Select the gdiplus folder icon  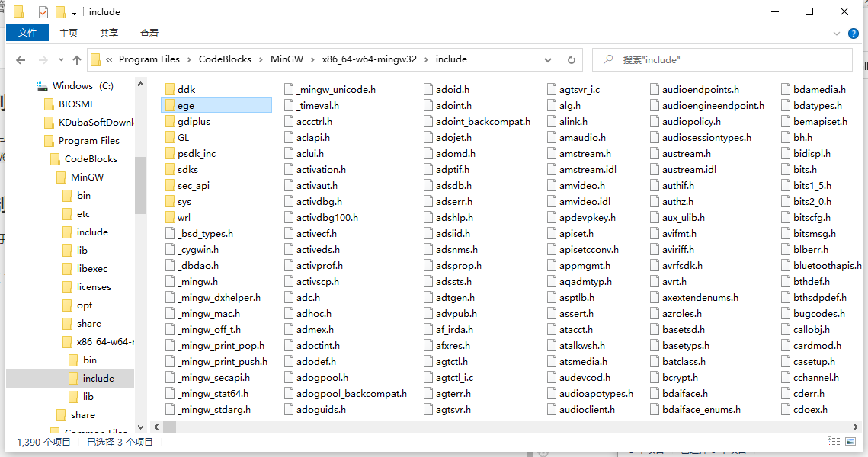tap(170, 122)
